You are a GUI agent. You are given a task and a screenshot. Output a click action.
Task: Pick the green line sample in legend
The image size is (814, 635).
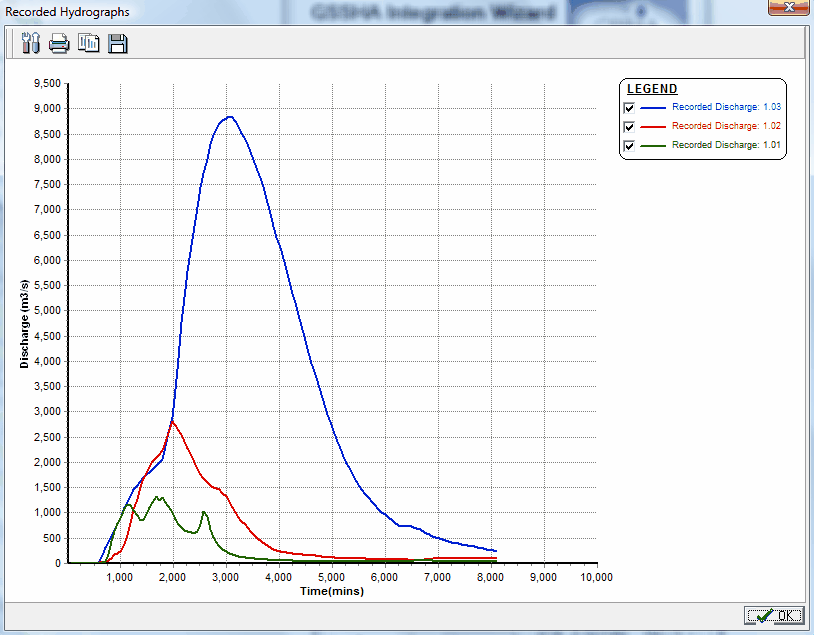coord(653,145)
